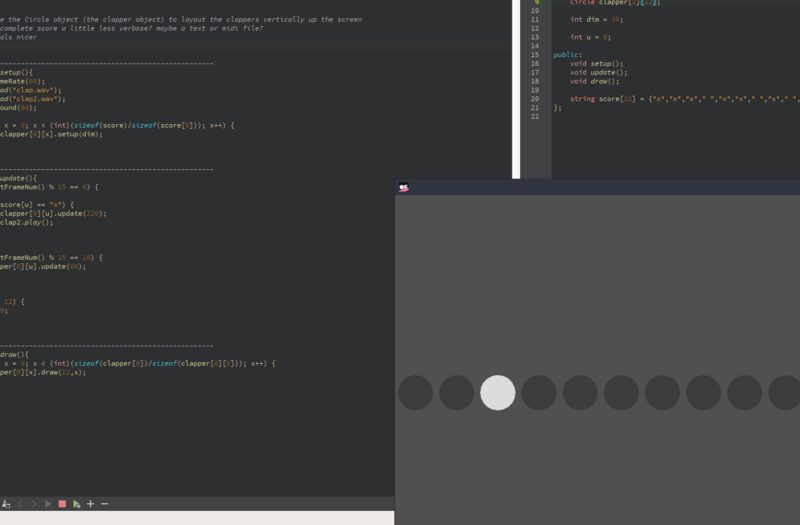This screenshot has height=525, width=800.
Task: Click line number 12 in the gutter
Action: [x=535, y=28]
